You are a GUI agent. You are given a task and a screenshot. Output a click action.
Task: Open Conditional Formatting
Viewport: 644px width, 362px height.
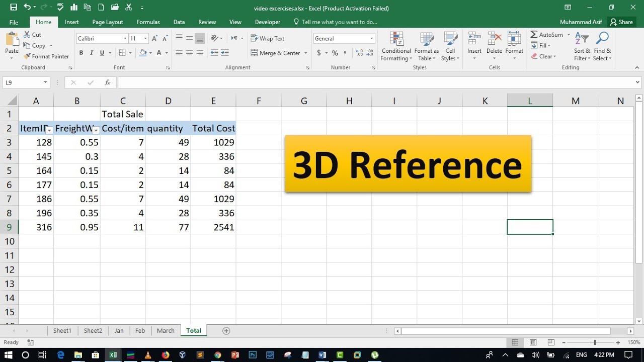396,46
